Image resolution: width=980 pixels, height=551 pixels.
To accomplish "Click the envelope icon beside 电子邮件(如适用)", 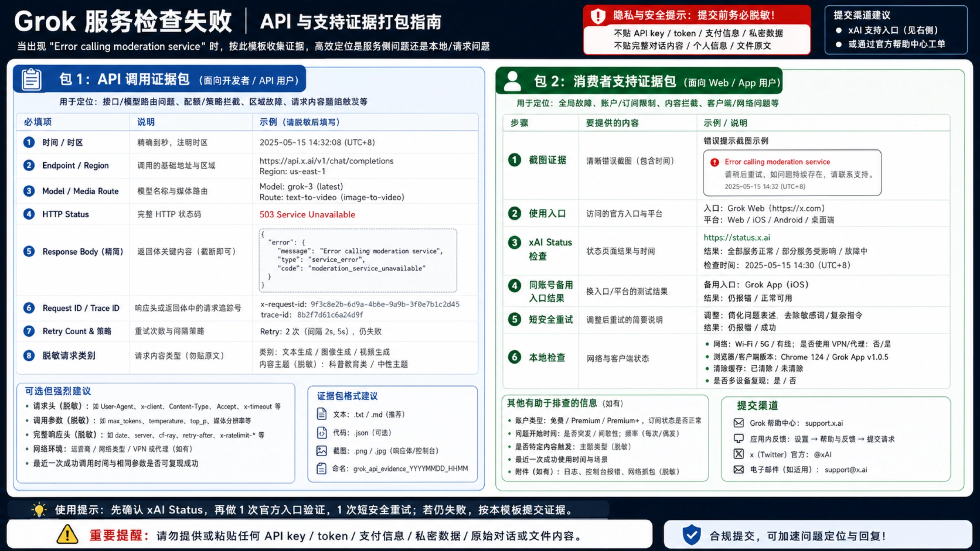I will (739, 469).
